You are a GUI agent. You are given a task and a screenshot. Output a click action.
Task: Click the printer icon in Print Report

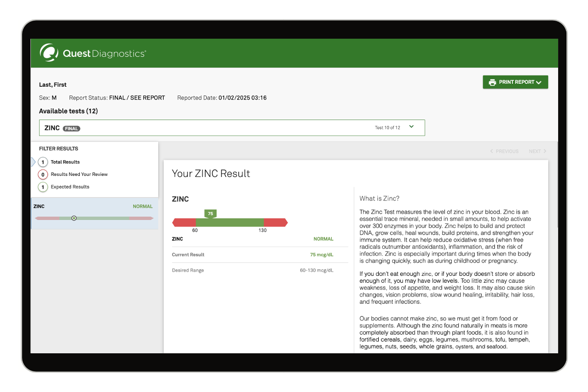492,82
